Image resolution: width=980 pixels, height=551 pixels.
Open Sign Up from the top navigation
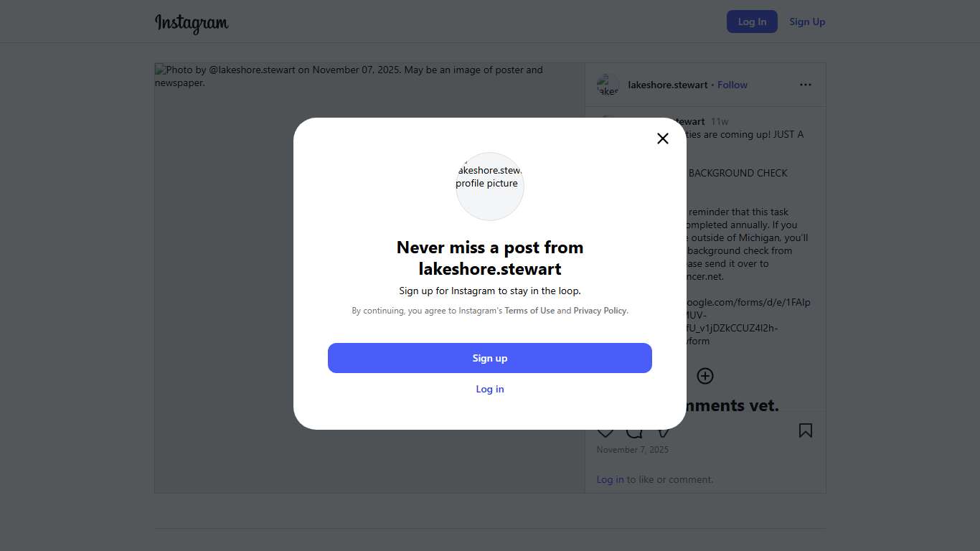[807, 22]
